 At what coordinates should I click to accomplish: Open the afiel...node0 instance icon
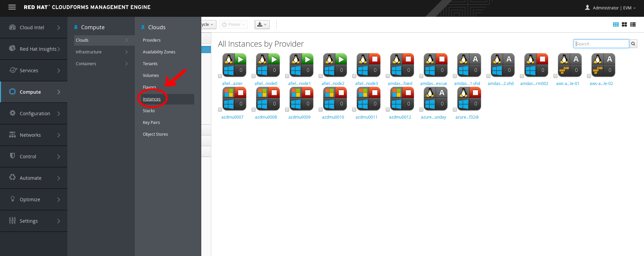pyautogui.click(x=268, y=65)
